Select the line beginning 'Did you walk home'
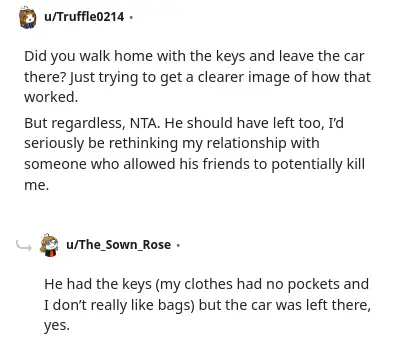400x361 pixels. [x=194, y=56]
